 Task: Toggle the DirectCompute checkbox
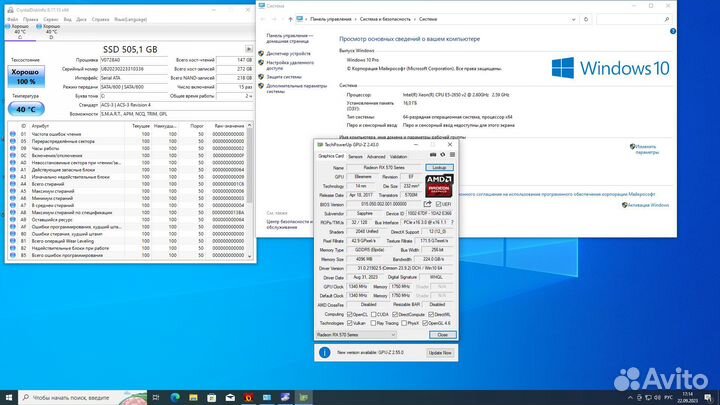(x=395, y=315)
